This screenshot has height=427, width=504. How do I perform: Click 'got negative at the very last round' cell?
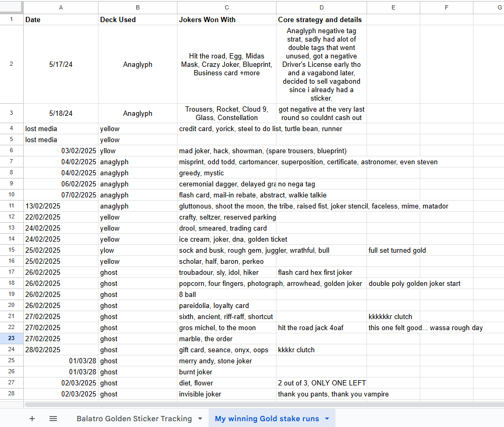click(321, 113)
